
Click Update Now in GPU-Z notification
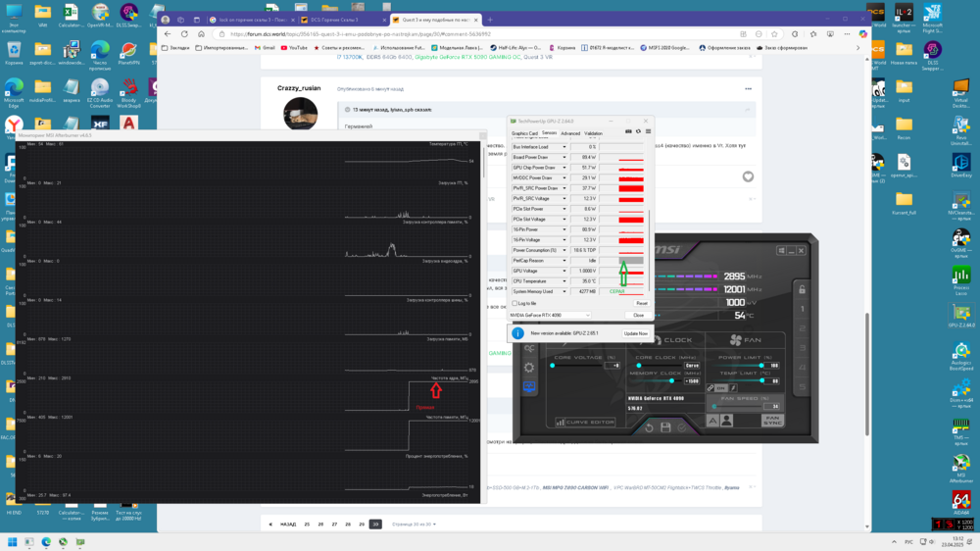[636, 333]
